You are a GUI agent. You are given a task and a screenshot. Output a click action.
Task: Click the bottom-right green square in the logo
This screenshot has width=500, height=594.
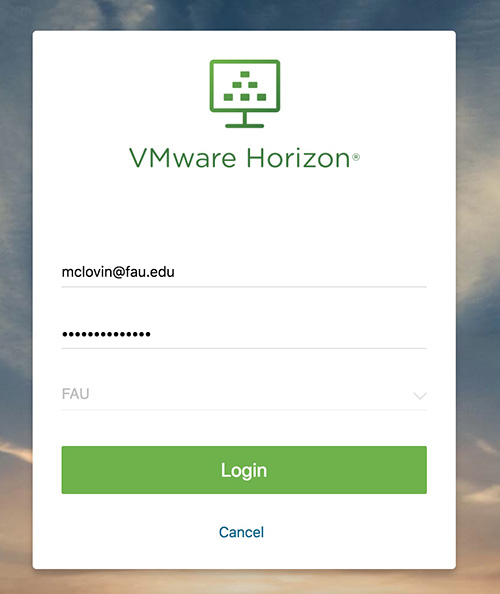coord(261,97)
